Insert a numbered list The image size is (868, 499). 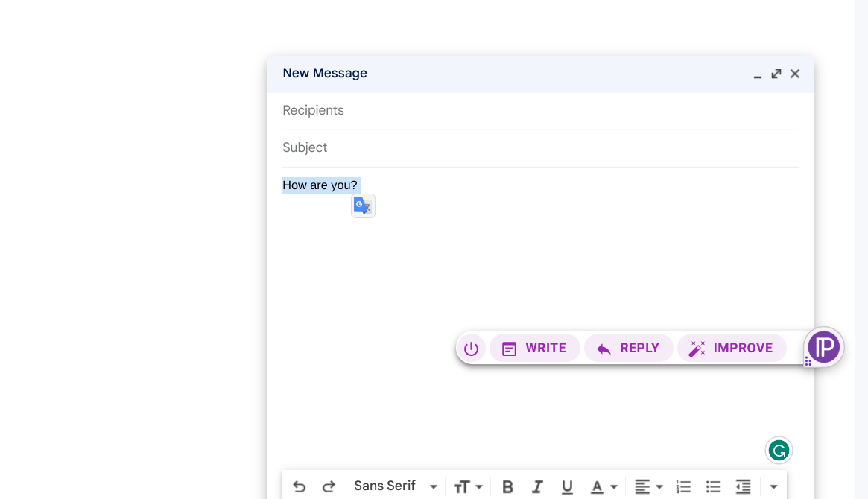click(x=684, y=486)
